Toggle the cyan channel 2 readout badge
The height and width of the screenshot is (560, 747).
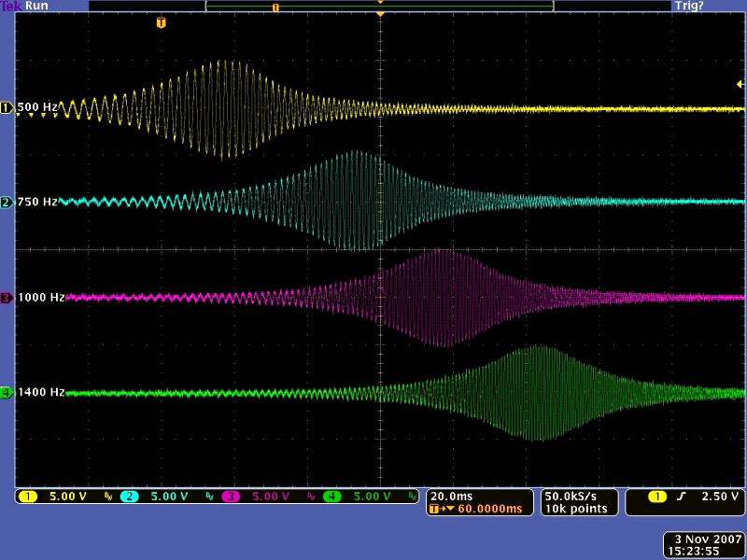point(129,497)
